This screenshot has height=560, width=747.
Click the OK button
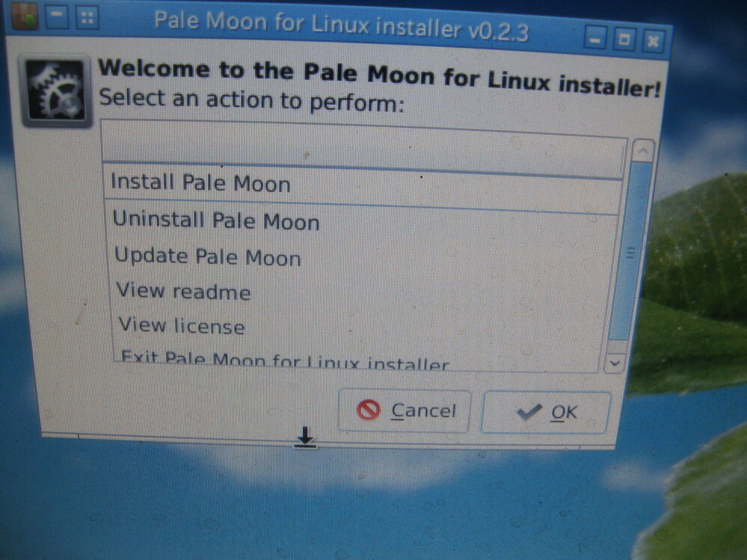pos(545,413)
